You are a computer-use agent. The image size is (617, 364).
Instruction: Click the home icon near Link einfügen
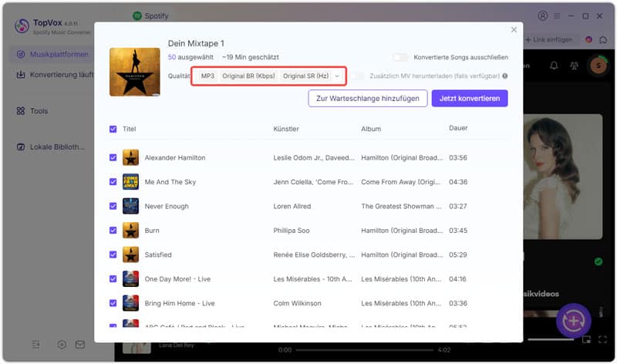coord(603,39)
